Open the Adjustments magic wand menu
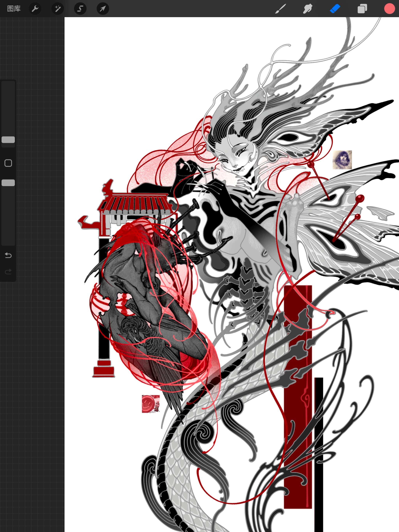The height and width of the screenshot is (532, 399). pyautogui.click(x=58, y=9)
